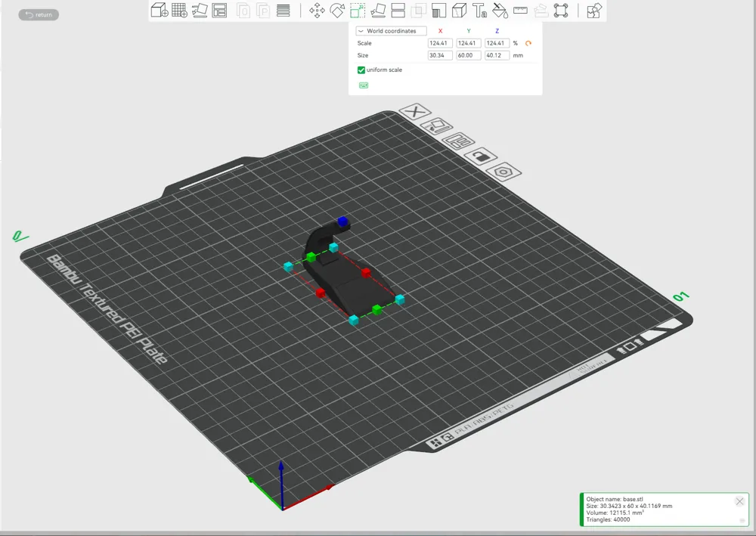
Task: Toggle the plate lock icon
Action: click(481, 156)
